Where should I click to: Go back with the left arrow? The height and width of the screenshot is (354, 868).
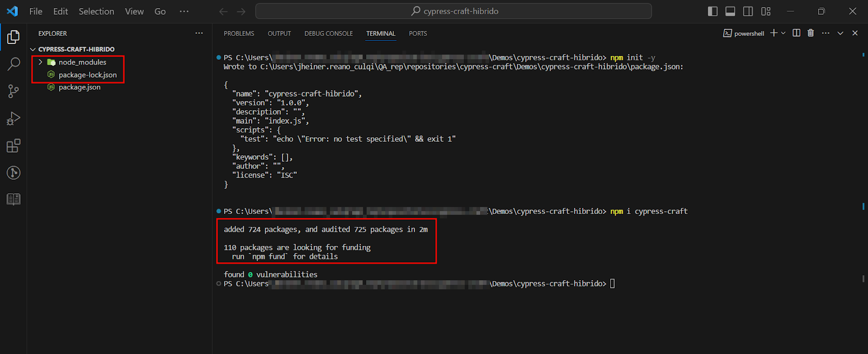click(223, 11)
